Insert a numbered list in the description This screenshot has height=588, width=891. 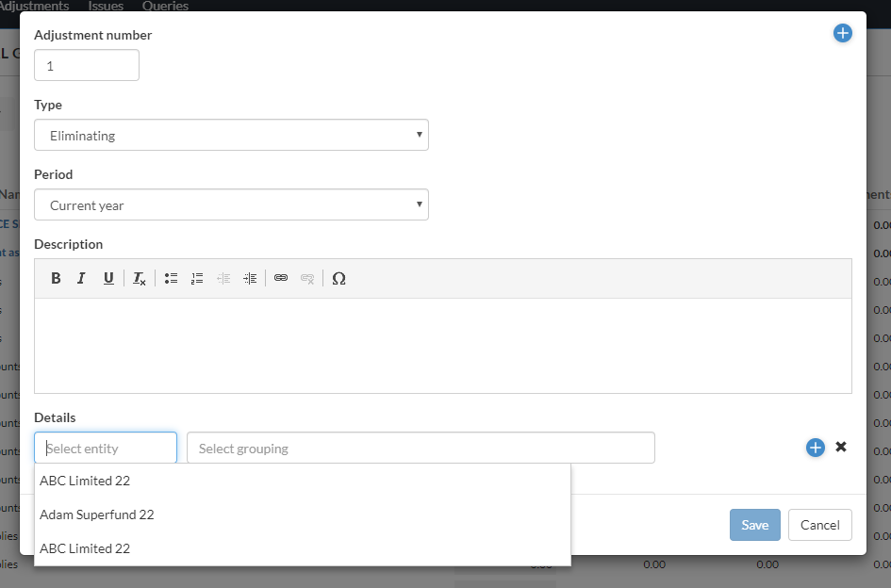(197, 278)
